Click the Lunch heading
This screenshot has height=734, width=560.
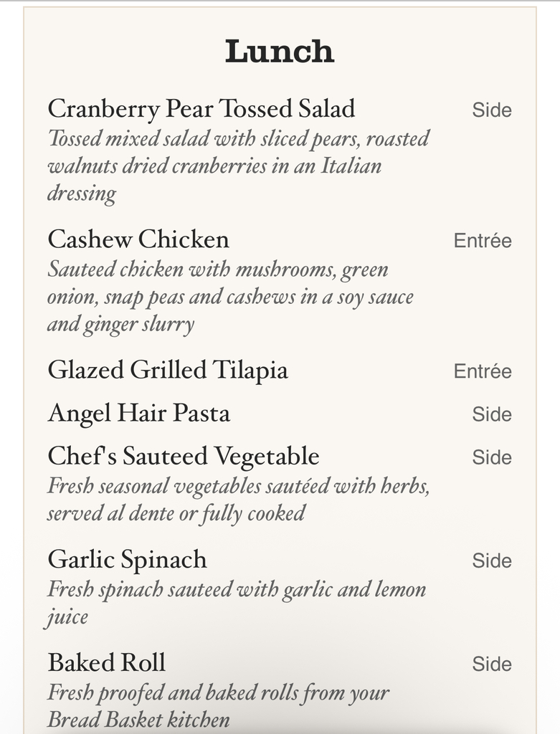[280, 51]
